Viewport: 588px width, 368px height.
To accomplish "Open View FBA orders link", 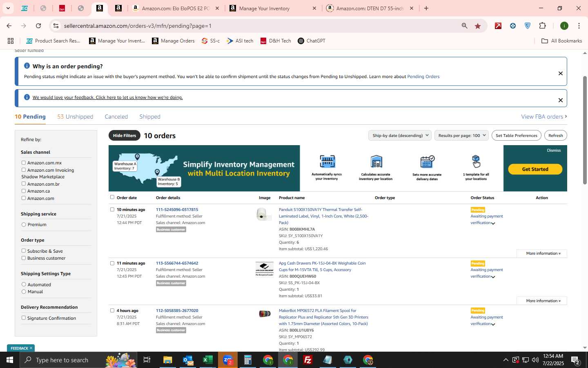I will [544, 117].
